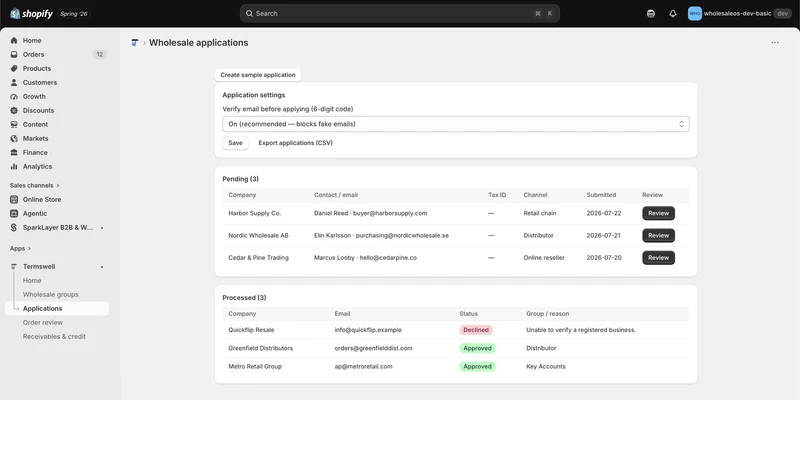The width and height of the screenshot is (800, 450).
Task: Click Quickflip Resale company name
Action: pyautogui.click(x=251, y=330)
